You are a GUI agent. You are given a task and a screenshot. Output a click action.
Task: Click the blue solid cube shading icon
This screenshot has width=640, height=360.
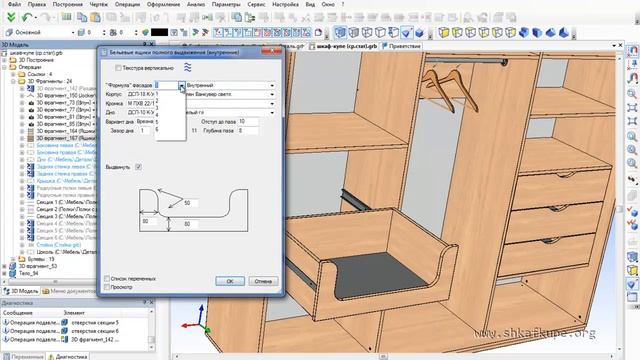tap(419, 32)
